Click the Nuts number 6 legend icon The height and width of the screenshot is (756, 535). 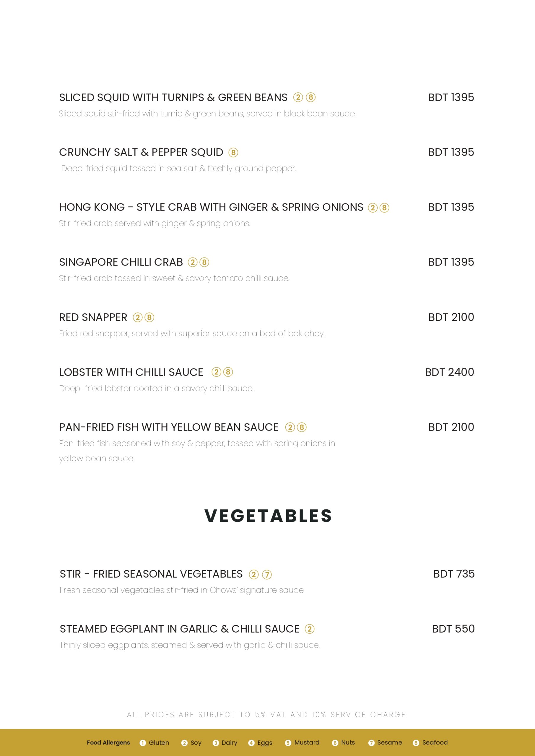click(335, 743)
